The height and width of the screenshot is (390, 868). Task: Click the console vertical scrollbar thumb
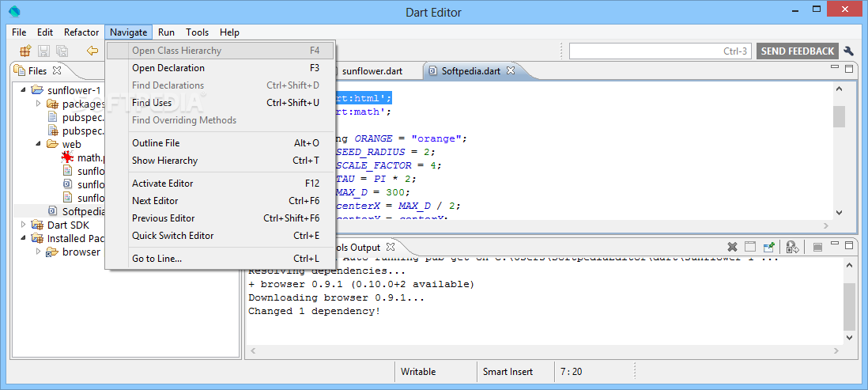tap(848, 306)
